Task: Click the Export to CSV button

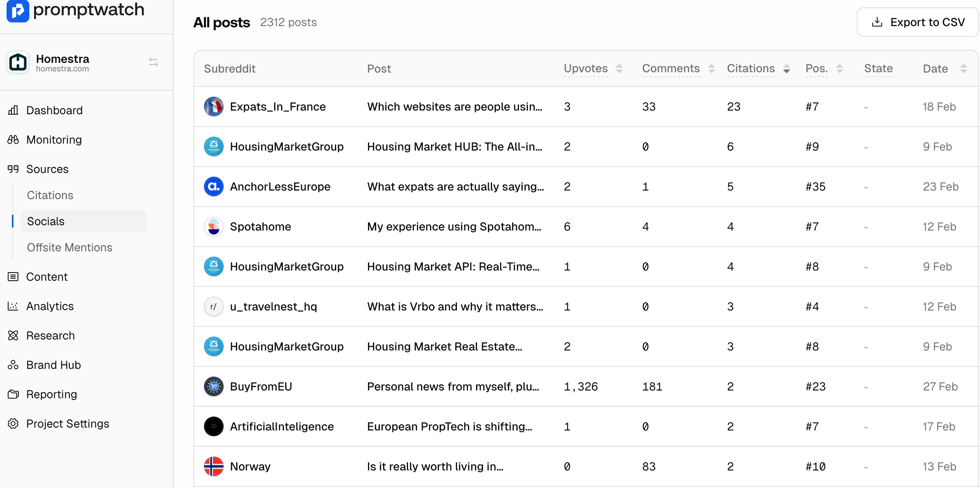Action: click(x=918, y=22)
